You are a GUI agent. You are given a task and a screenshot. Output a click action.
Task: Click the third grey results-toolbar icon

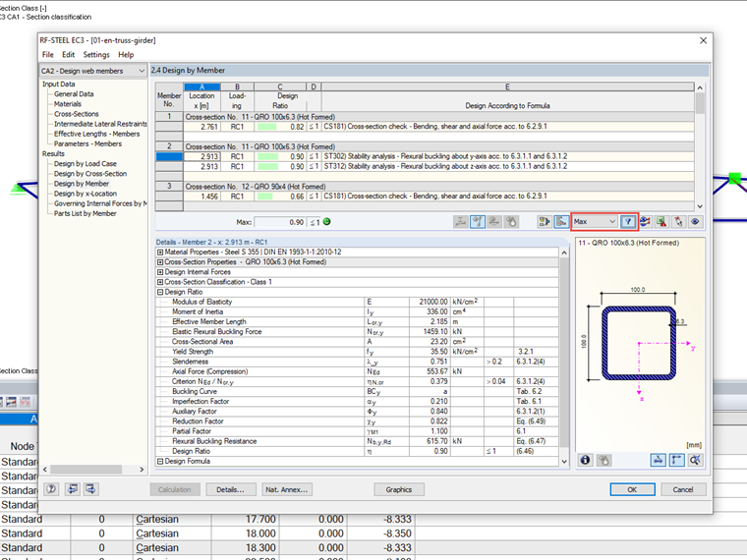(494, 221)
